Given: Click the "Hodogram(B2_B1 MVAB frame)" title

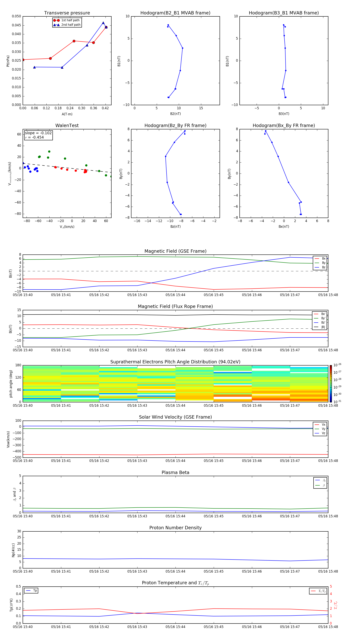Looking at the screenshot, I should (175, 13).
